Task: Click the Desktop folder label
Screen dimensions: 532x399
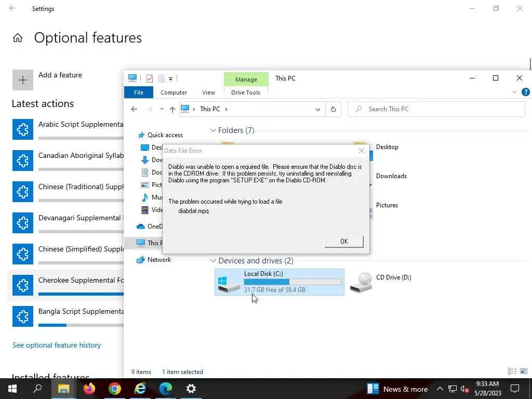Action: [x=387, y=147]
